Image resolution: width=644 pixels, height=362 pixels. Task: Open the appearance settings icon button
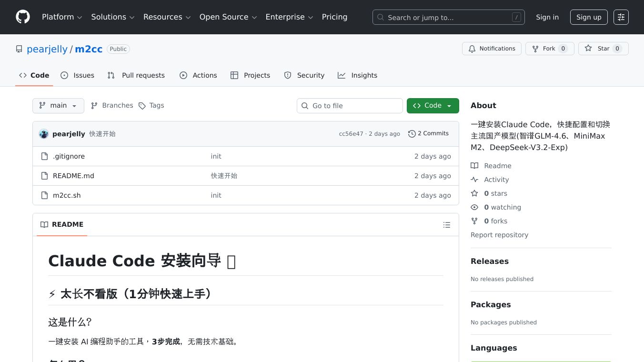click(621, 17)
